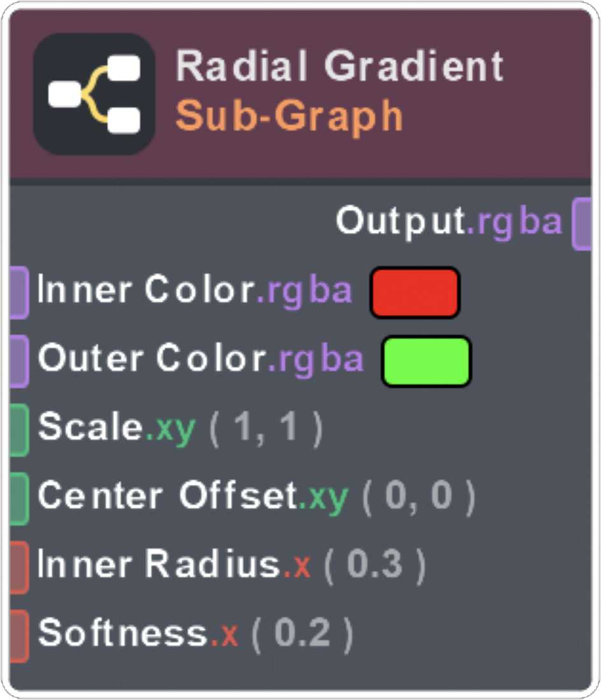Click the Output.rgba label
The height and width of the screenshot is (700, 601).
point(449,222)
